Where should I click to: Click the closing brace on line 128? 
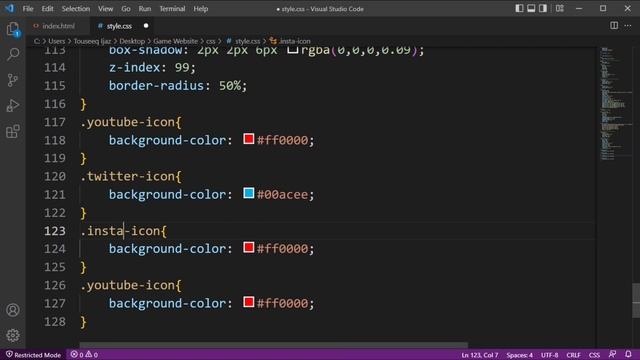click(84, 322)
